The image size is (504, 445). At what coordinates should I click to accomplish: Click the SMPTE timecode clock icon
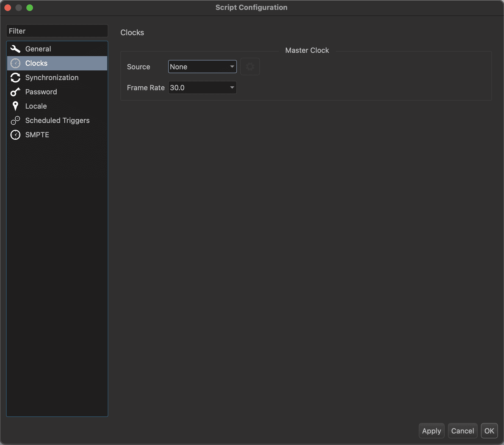(15, 135)
